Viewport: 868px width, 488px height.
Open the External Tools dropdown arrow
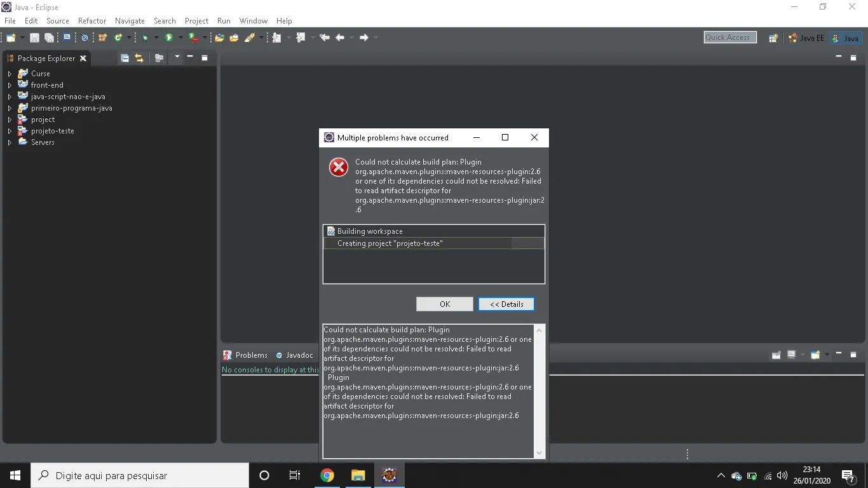click(205, 38)
